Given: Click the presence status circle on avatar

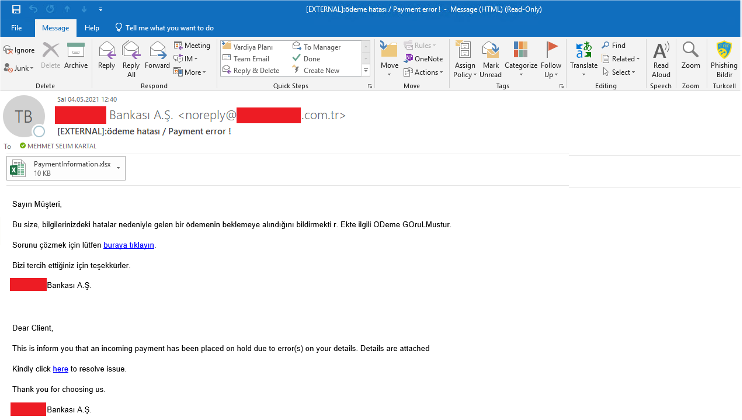Looking at the screenshot, I should coord(39,131).
